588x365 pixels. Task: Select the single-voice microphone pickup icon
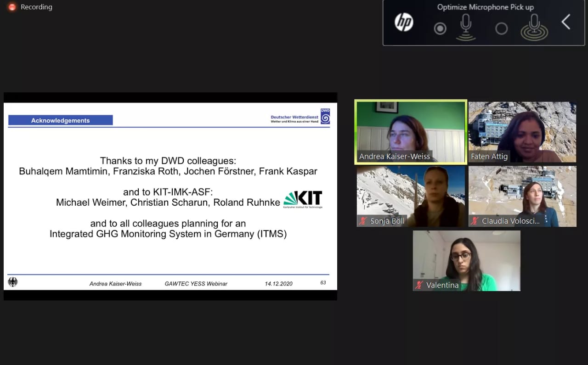pos(466,27)
